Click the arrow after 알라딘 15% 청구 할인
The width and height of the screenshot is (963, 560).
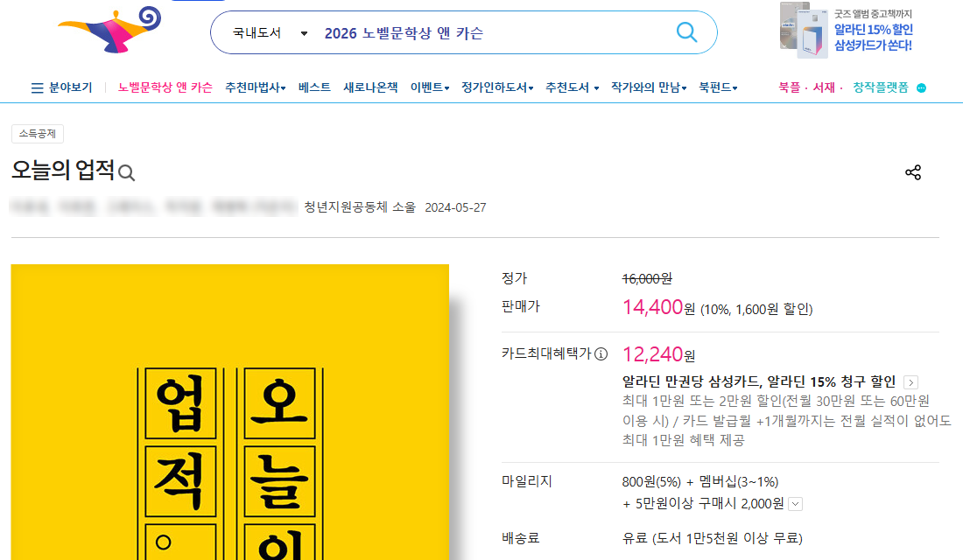[910, 382]
